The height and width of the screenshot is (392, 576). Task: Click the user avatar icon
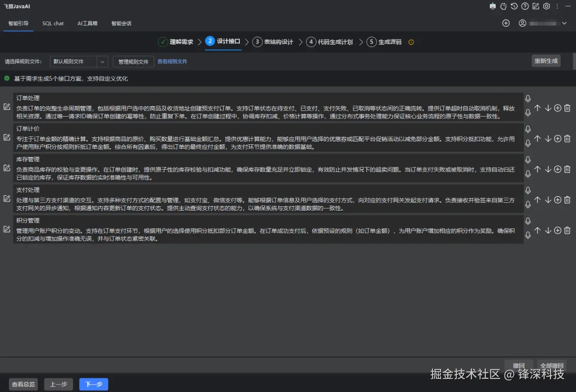[x=522, y=23]
